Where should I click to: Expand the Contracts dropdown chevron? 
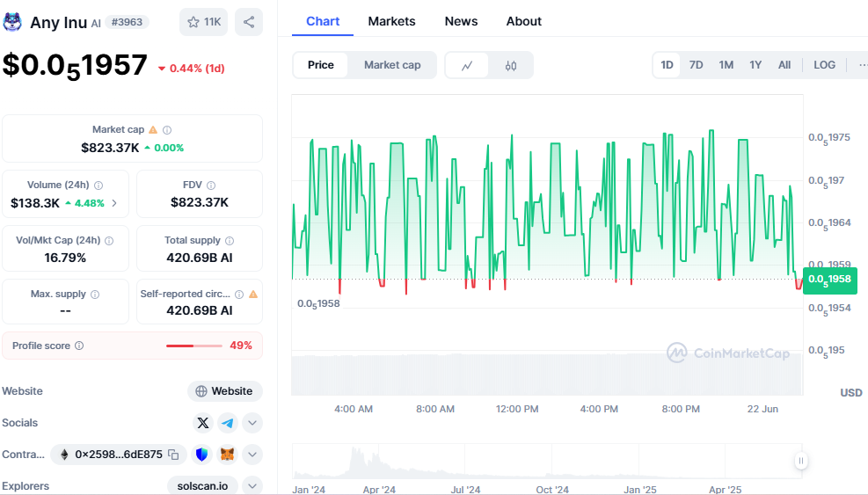tap(252, 455)
